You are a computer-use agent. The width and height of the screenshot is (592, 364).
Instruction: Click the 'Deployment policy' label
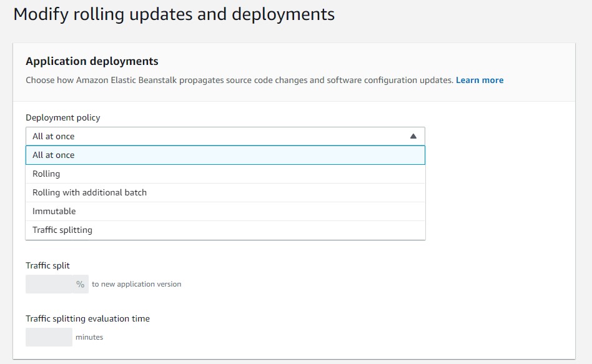click(62, 118)
